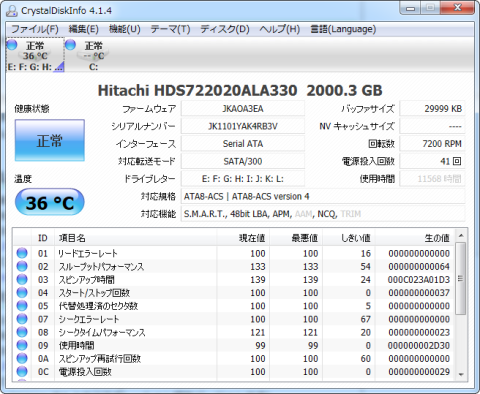Click the interface field Serial ATA
This screenshot has width=480, height=394.
click(243, 144)
